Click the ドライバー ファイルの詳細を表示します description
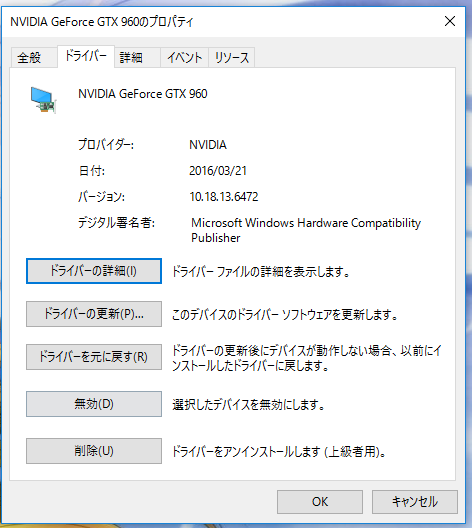The height and width of the screenshot is (528, 472). (261, 271)
